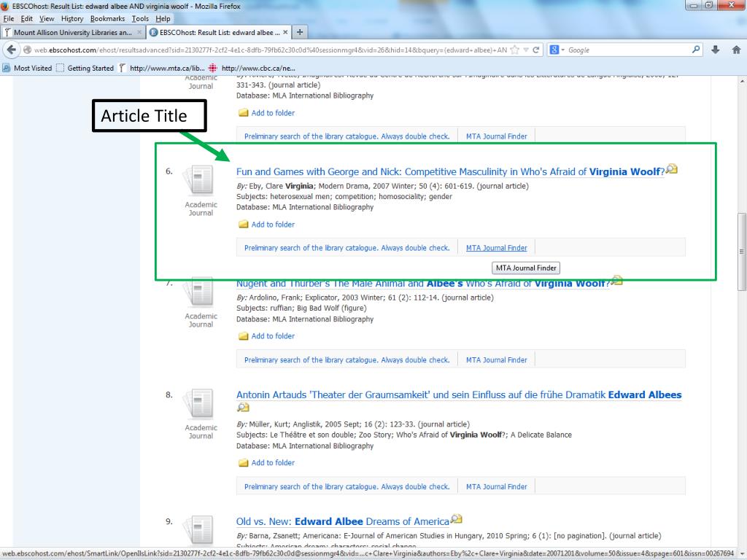Click the http://www.mta.ca/lib bookmark

[162, 68]
